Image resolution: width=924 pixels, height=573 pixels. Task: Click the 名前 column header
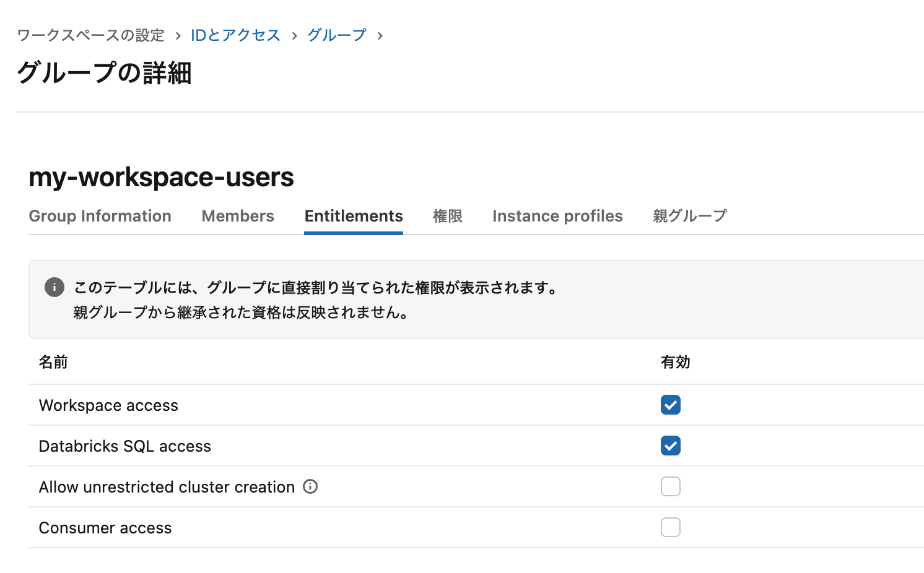click(x=53, y=363)
